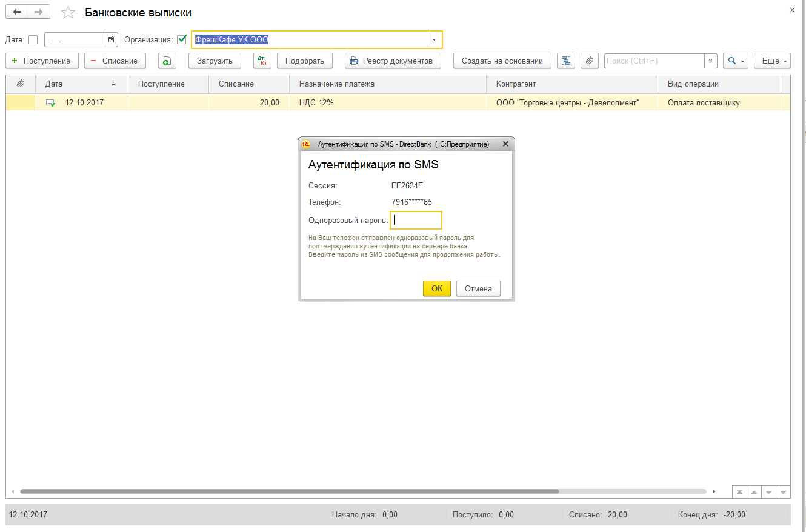Click the posted document icon in the 12.10.2017 row
This screenshot has height=532, width=806.
coord(51,103)
